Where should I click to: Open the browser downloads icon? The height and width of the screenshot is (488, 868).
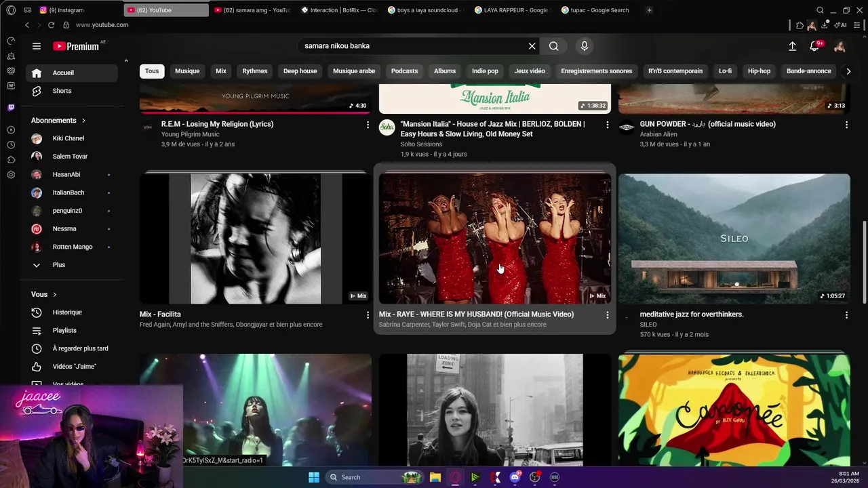[825, 25]
